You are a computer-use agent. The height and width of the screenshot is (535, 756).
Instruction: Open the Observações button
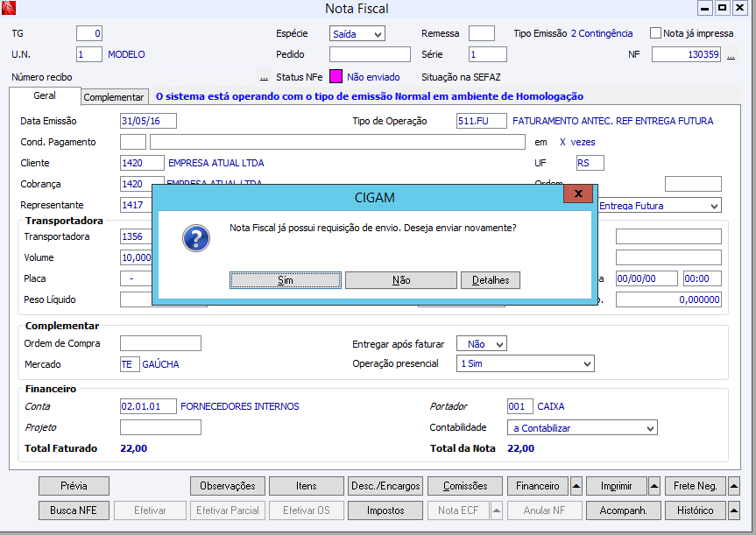228,486
